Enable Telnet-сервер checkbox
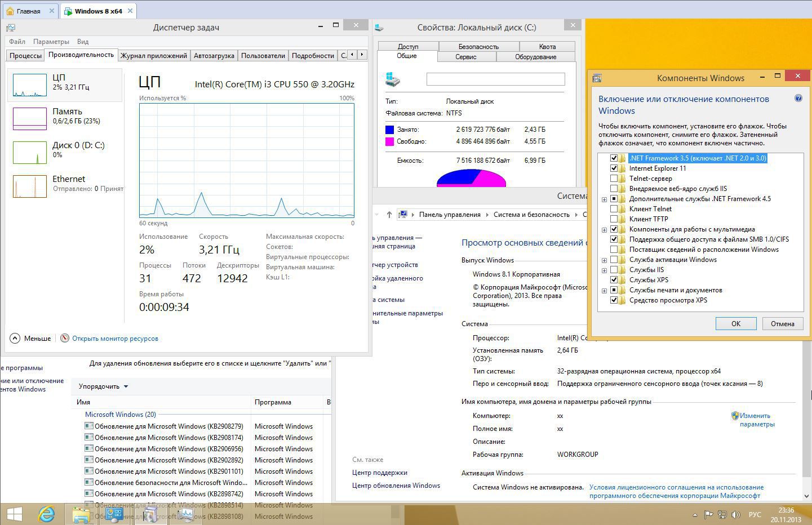This screenshot has width=812, height=525. click(x=614, y=179)
